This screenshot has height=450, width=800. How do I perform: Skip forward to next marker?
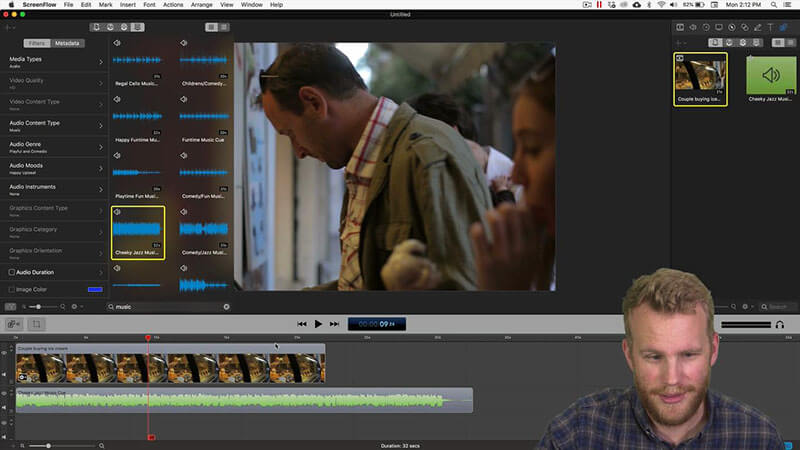(334, 324)
